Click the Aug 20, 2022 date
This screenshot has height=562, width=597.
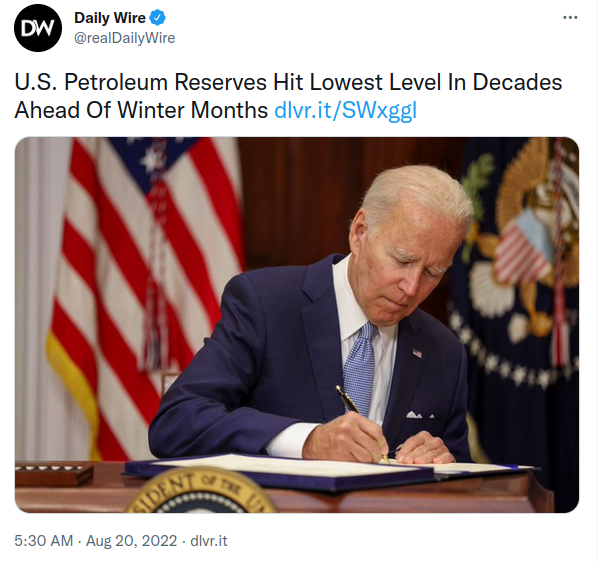coord(131,541)
